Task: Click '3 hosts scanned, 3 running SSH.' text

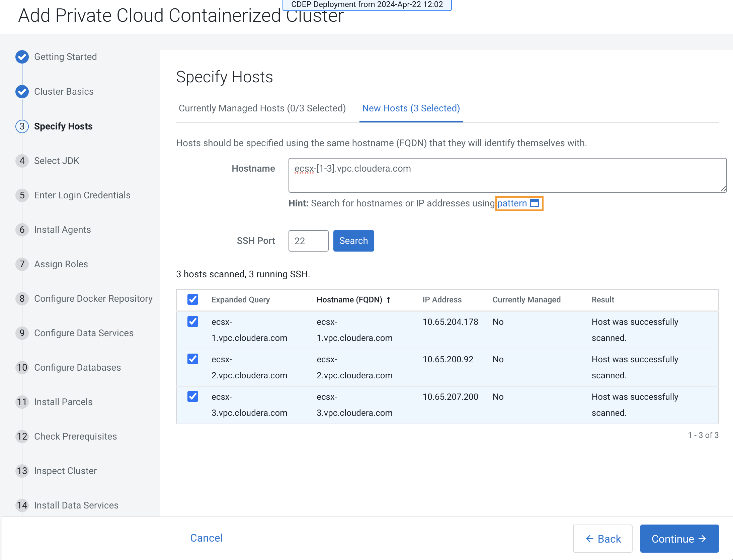Action: click(243, 274)
